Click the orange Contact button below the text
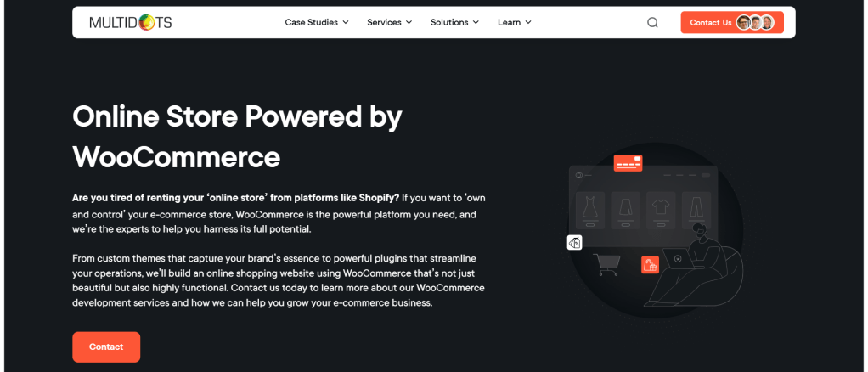The height and width of the screenshot is (372, 868). (106, 347)
